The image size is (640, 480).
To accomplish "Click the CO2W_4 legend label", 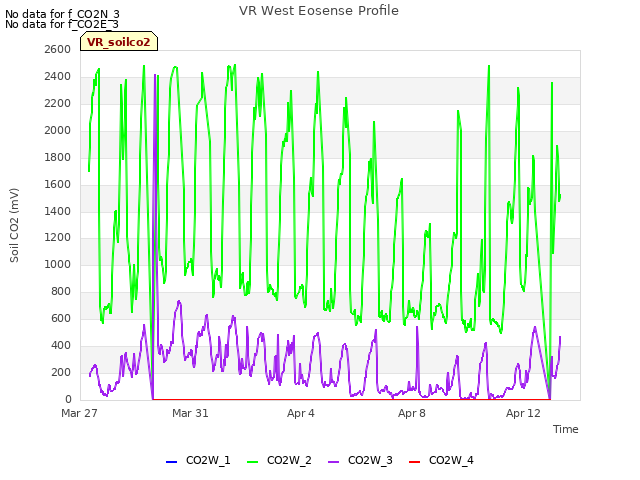I will coord(451,460).
